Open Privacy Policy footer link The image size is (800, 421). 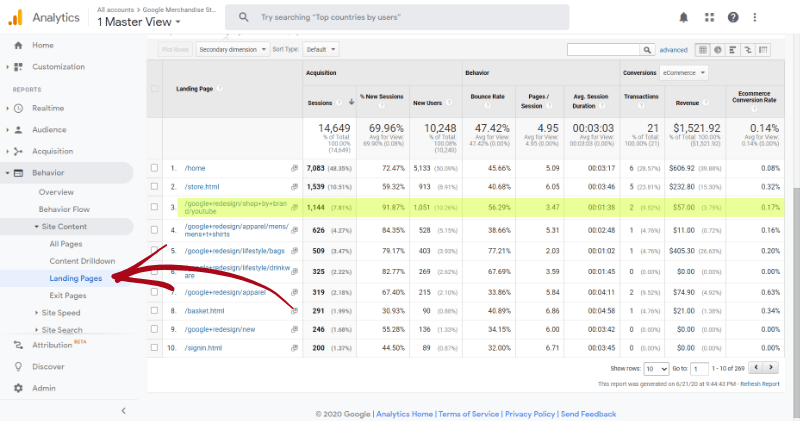(530, 414)
